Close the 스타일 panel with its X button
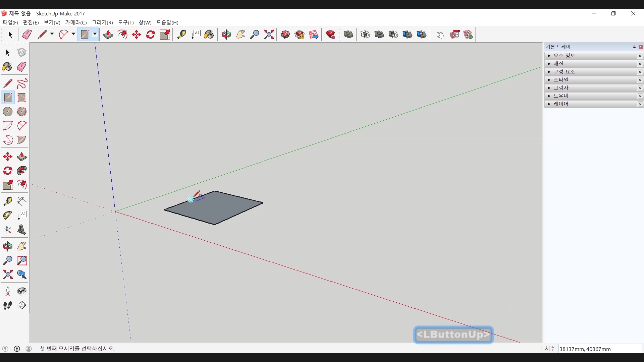Image resolution: width=644 pixels, height=362 pixels. click(x=640, y=80)
